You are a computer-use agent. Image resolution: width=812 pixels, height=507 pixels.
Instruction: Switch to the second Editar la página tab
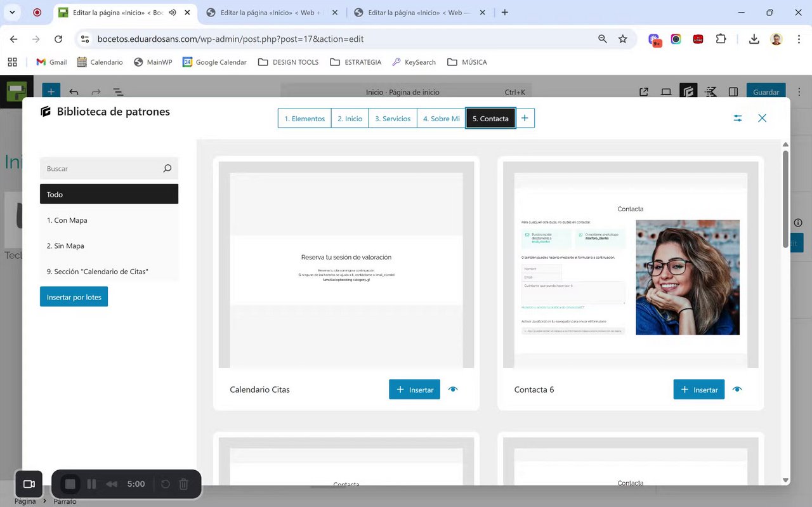272,12
